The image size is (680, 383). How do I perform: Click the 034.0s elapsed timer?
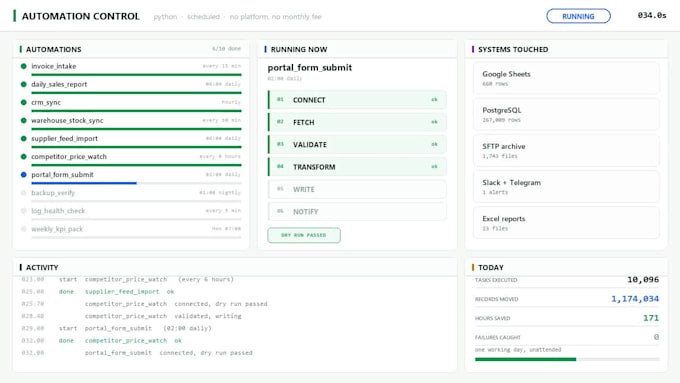652,16
